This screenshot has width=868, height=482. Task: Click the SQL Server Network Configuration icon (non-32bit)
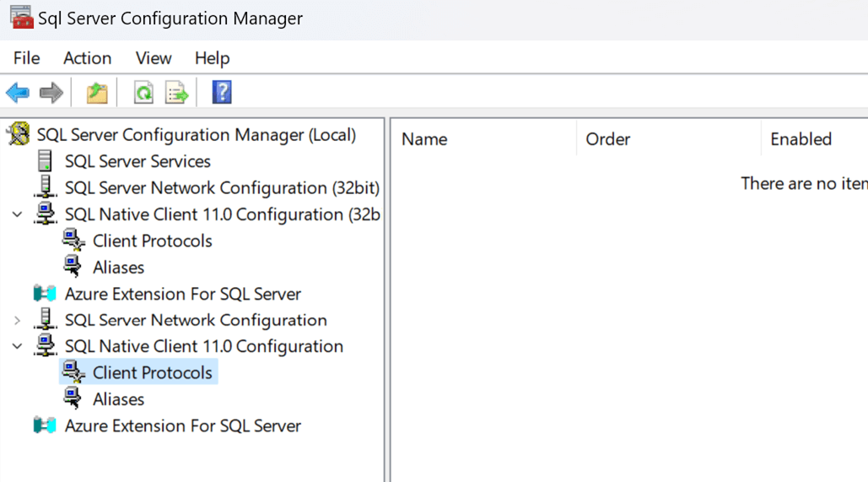coord(46,320)
